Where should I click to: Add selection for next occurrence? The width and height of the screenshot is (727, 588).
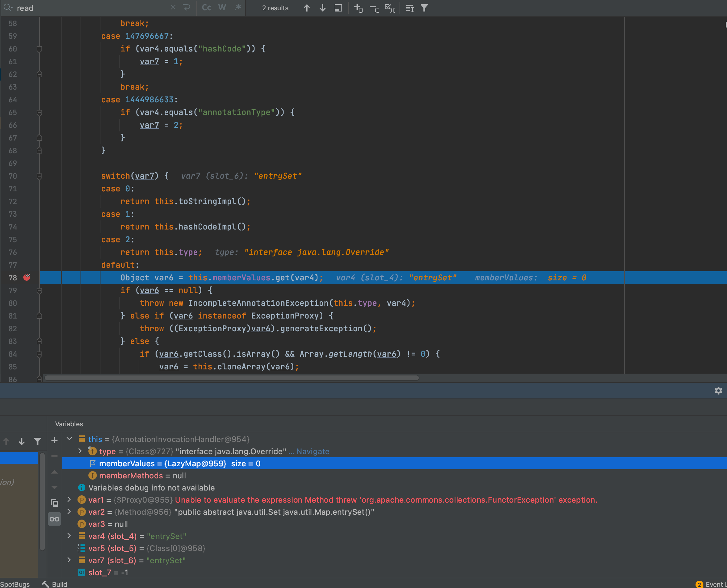(359, 8)
